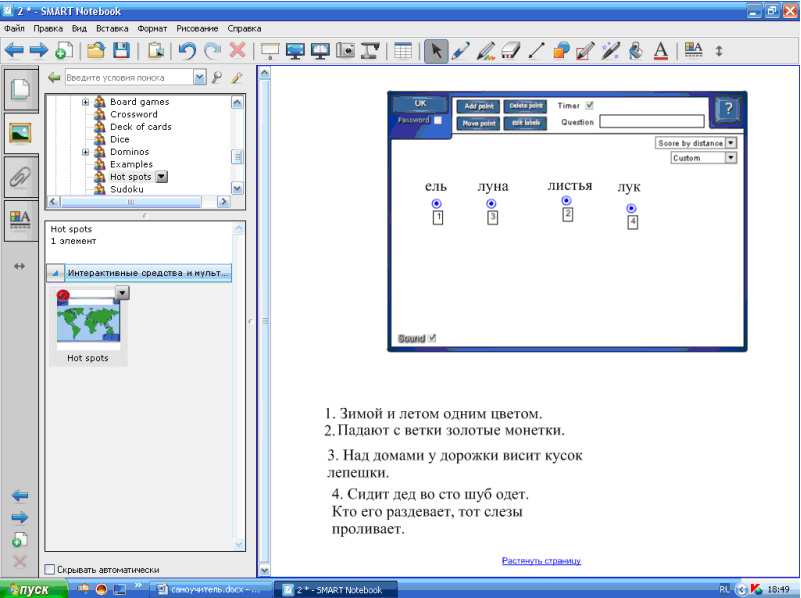Click the red Delete X icon

pyautogui.click(x=238, y=50)
